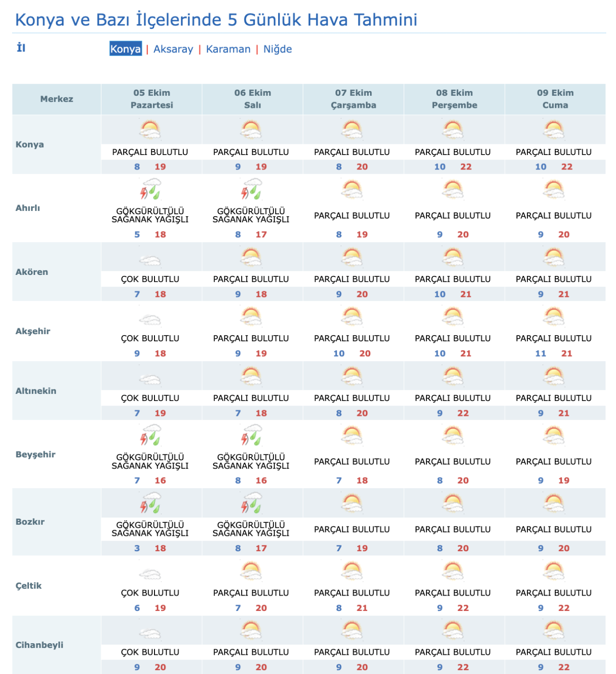Image resolution: width=616 pixels, height=674 pixels.
Task: Click the Merkez column header
Action: pos(57,99)
